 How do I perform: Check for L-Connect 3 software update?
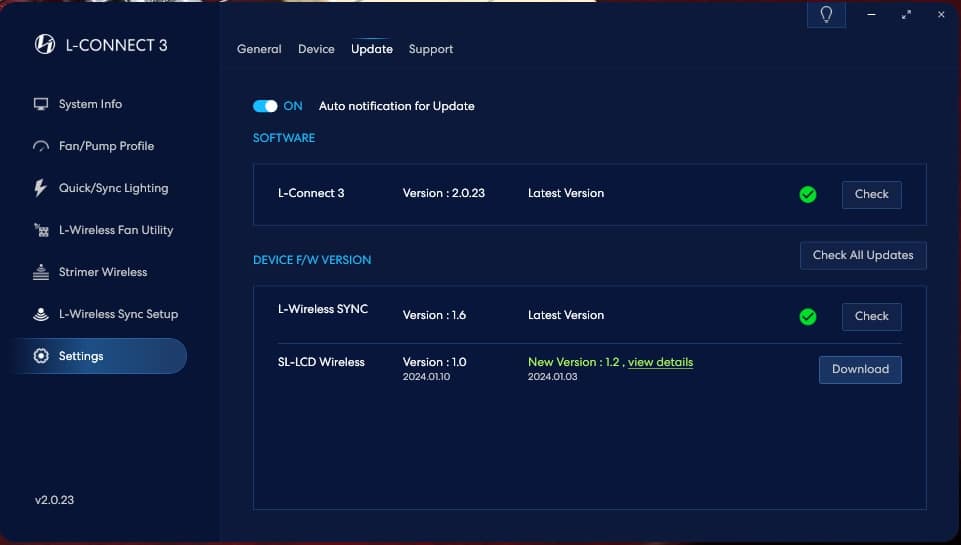click(871, 194)
